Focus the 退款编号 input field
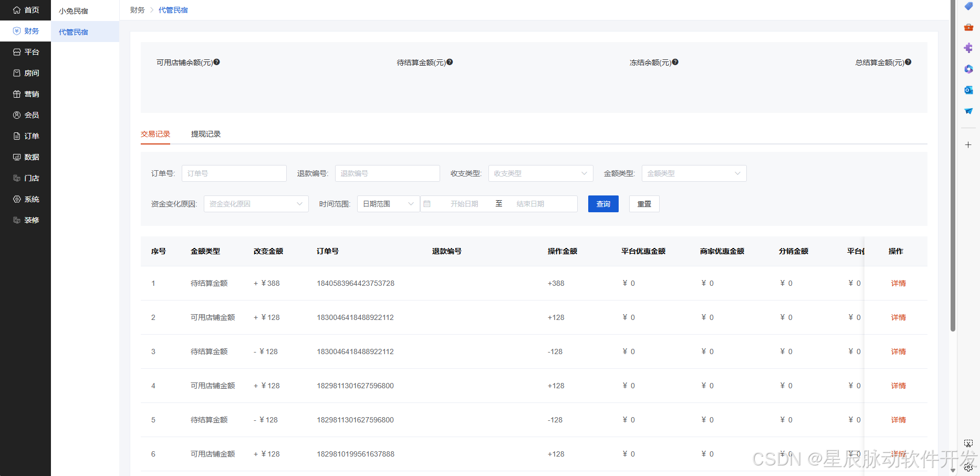The width and height of the screenshot is (980, 476). (388, 173)
